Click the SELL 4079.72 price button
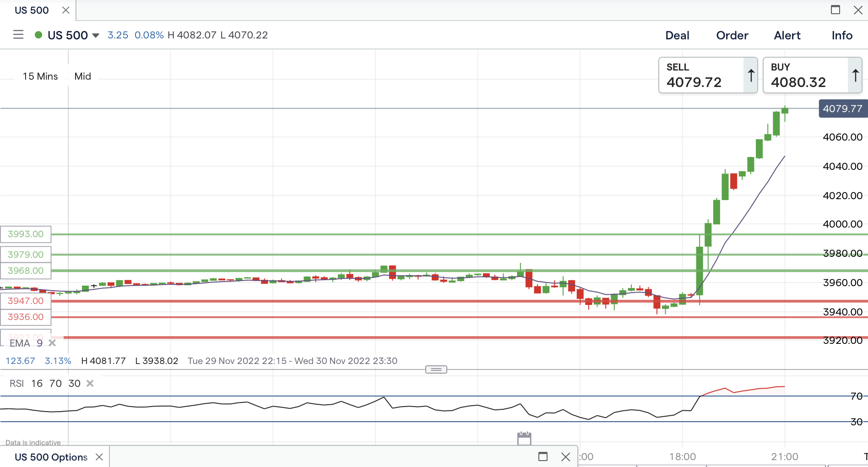This screenshot has height=467, width=868. pos(708,75)
